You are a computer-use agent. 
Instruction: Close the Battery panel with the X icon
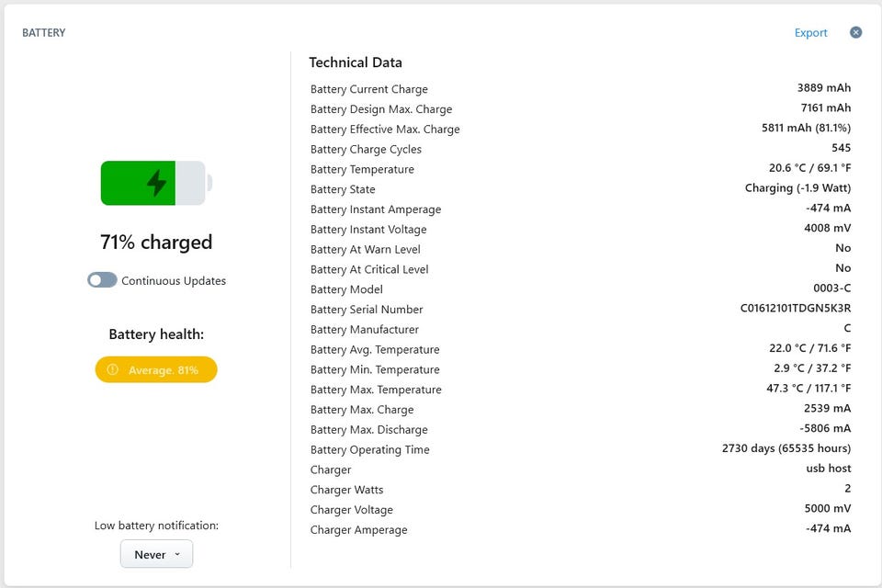pyautogui.click(x=855, y=32)
